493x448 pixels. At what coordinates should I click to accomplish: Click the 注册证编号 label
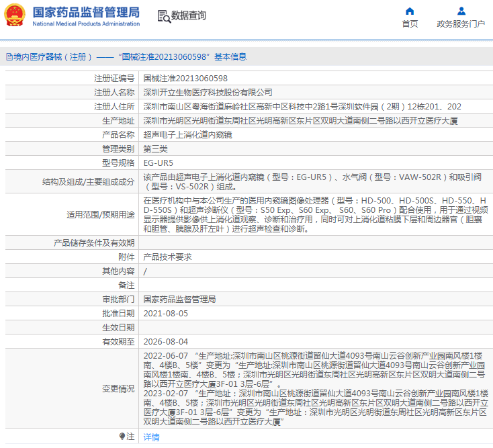point(114,79)
